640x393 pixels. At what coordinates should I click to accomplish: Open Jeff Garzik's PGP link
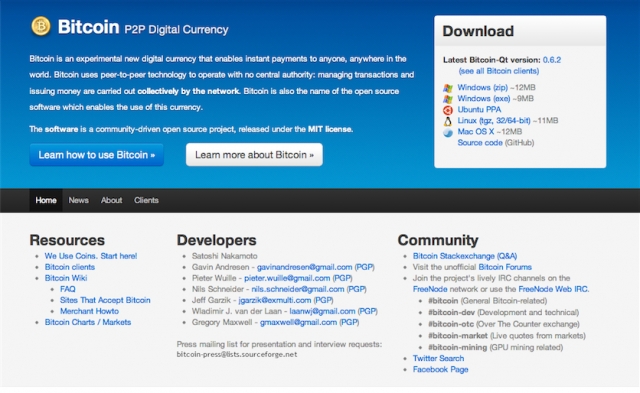[324, 300]
